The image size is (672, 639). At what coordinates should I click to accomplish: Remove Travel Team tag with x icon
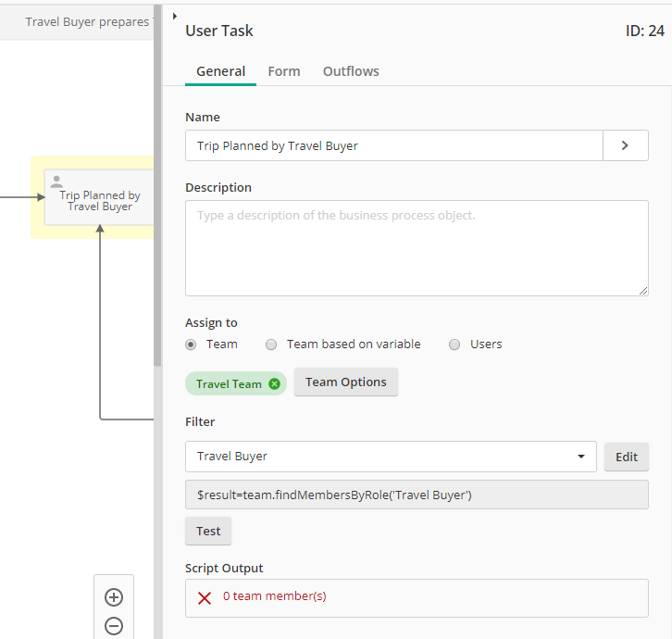[274, 384]
